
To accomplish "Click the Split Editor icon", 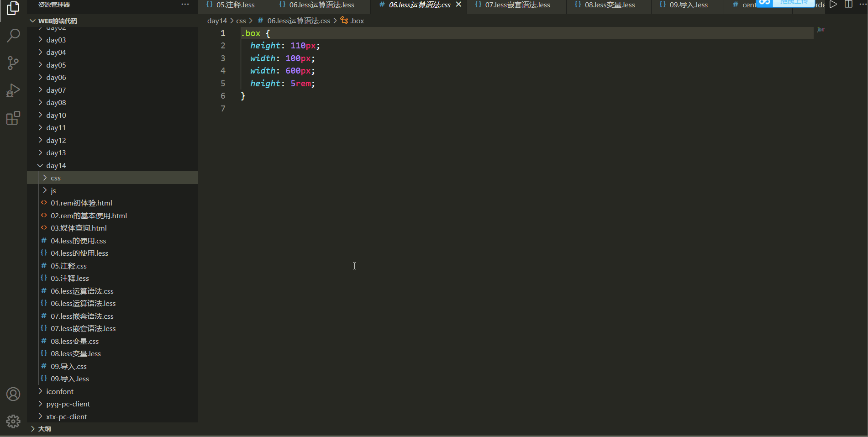I will (x=848, y=5).
